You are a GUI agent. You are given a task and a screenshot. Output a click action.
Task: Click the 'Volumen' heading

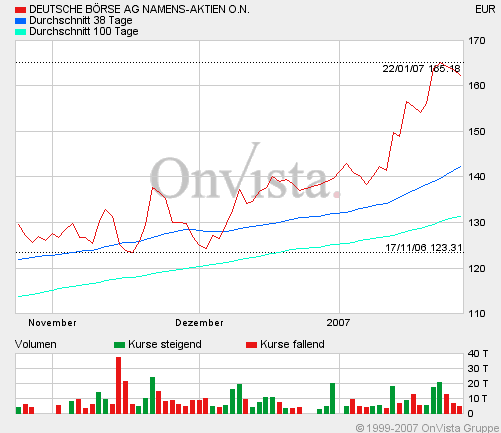coord(36,344)
